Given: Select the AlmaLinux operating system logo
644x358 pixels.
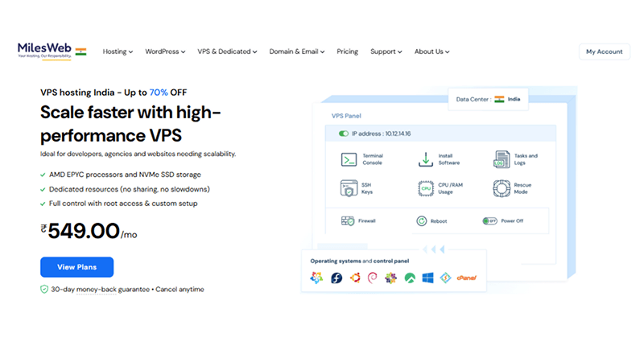Looking at the screenshot, I should coord(316,278).
